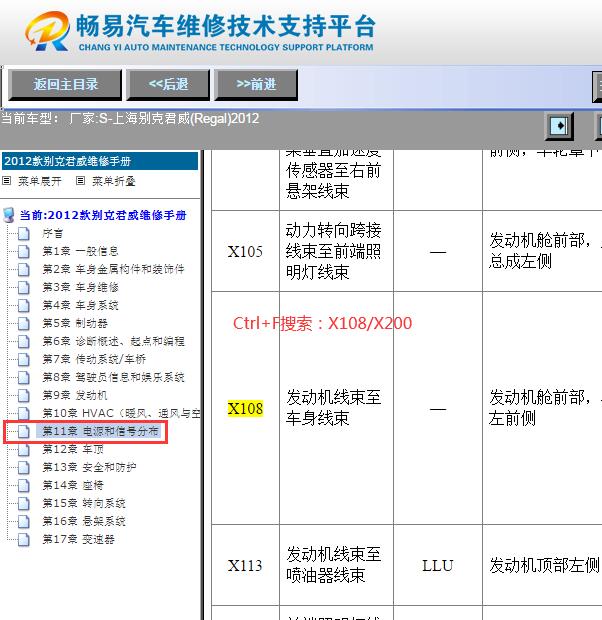This screenshot has height=620, width=602.
Task: Open 第3章 车身维修
Action: point(80,287)
